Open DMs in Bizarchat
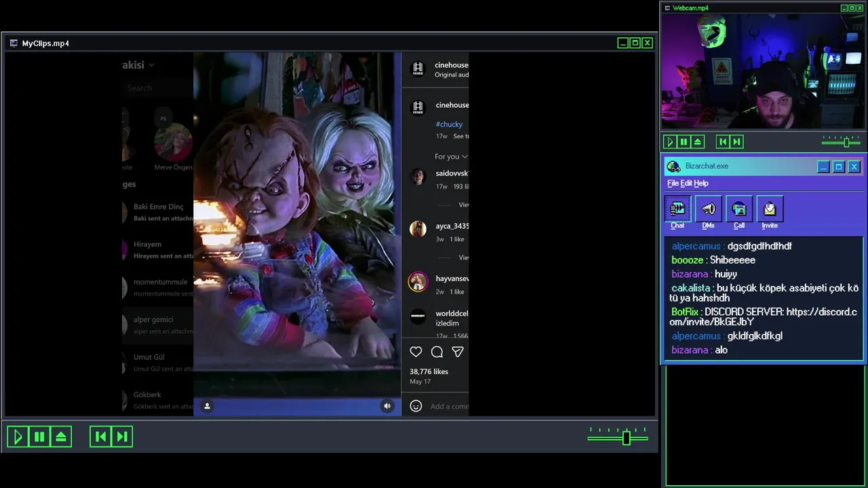The height and width of the screenshot is (488, 868). coord(708,213)
